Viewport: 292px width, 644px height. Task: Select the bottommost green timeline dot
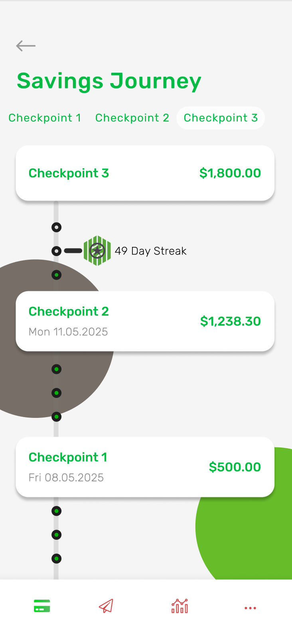point(57,559)
